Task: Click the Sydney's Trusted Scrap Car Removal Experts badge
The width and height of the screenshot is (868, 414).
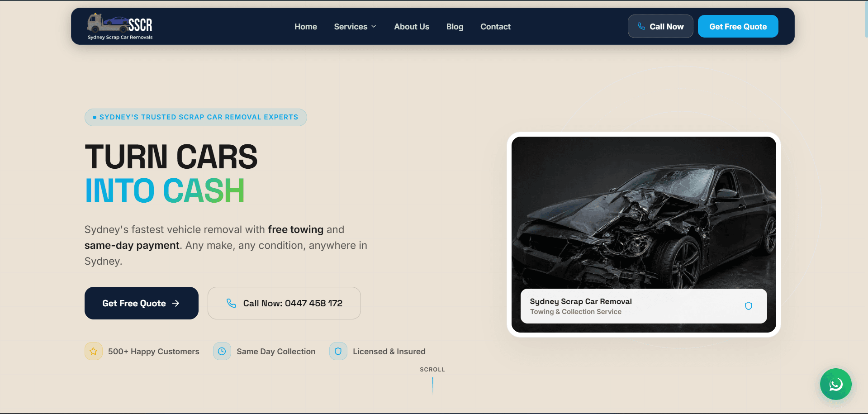Action: click(x=195, y=117)
